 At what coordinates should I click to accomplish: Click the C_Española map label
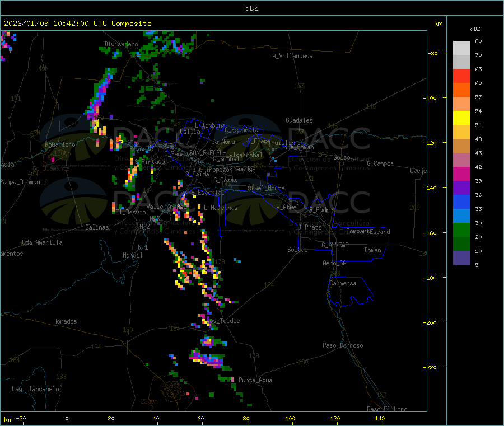pos(242,130)
